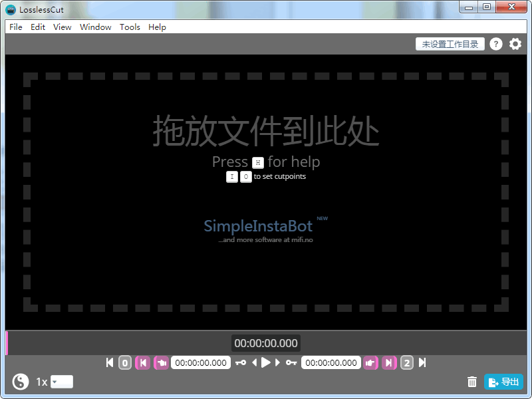
Task: Open settings with the gear icon
Action: click(x=515, y=44)
